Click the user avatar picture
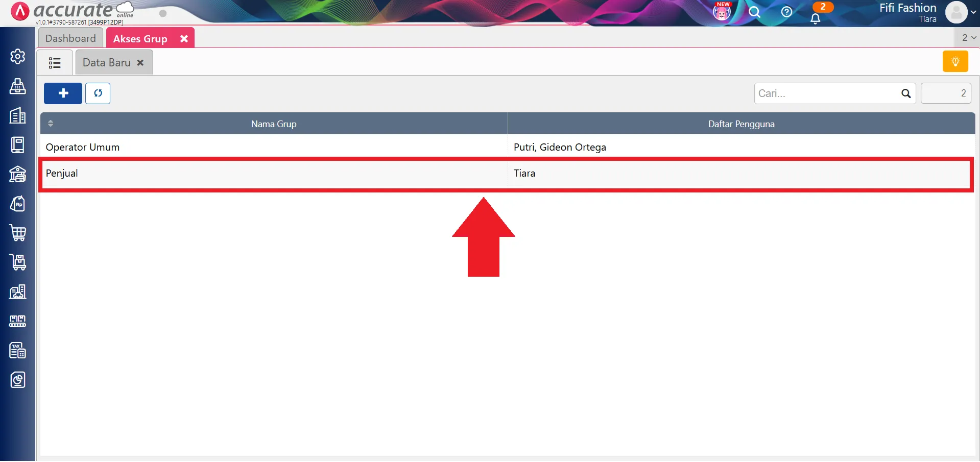This screenshot has height=462, width=980. pyautogui.click(x=956, y=12)
